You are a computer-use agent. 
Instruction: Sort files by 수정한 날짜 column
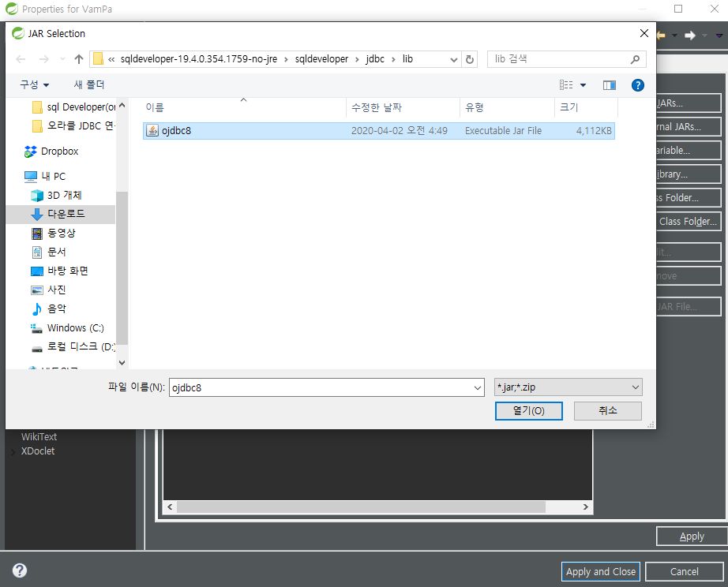(x=403, y=107)
